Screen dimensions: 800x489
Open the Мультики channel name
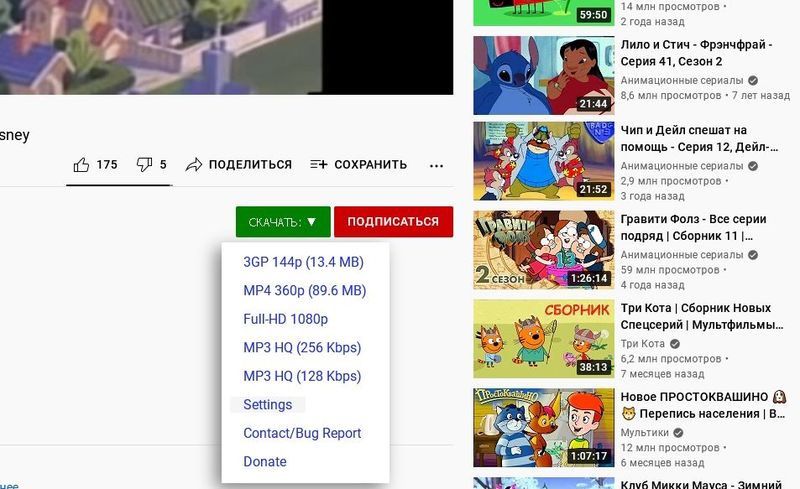[x=644, y=432]
